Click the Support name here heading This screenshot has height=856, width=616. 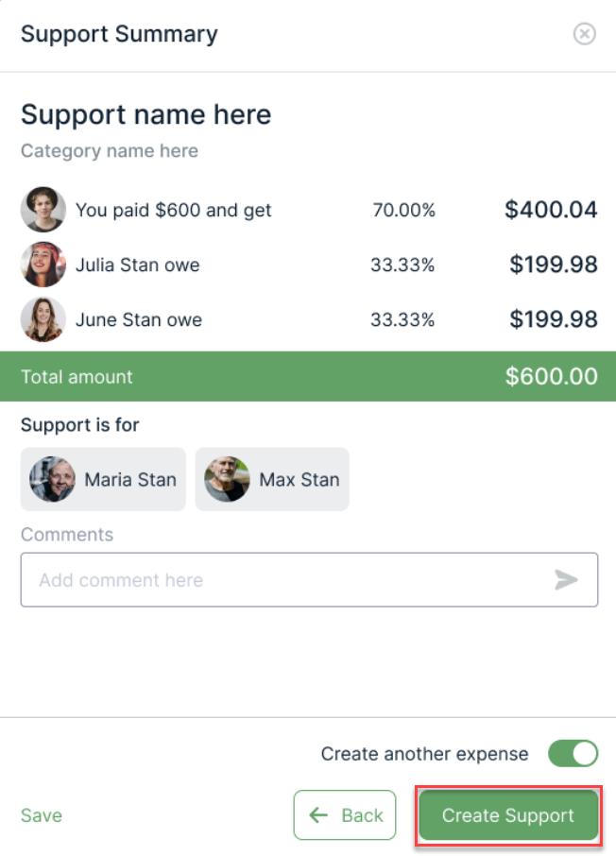146,115
